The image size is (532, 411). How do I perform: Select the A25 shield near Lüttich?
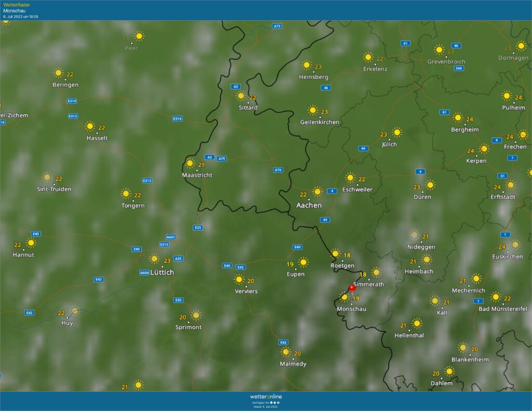(x=179, y=258)
